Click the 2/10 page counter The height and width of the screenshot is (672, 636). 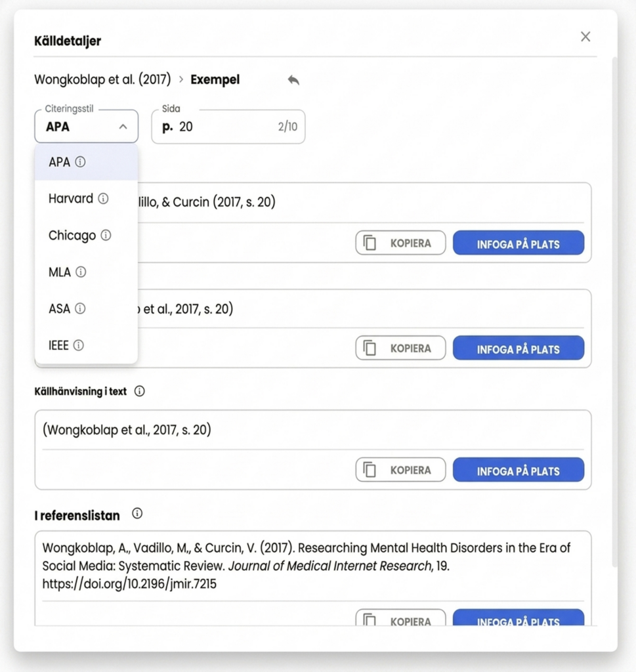pyautogui.click(x=287, y=127)
